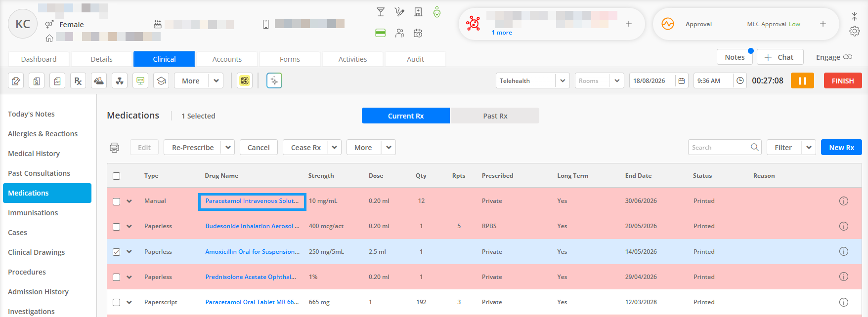Viewport: 868px width, 317px height.
Task: Open info icon for Amoxicillin row
Action: (844, 251)
